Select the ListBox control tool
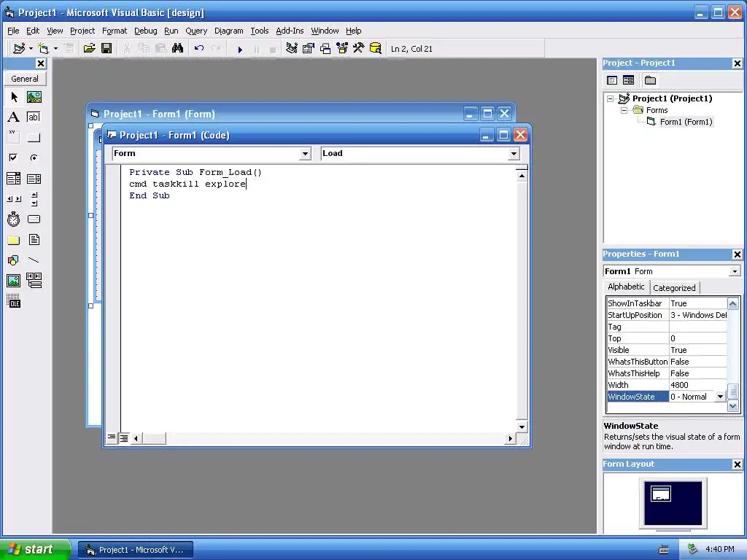Image resolution: width=747 pixels, height=560 pixels. pyautogui.click(x=34, y=179)
